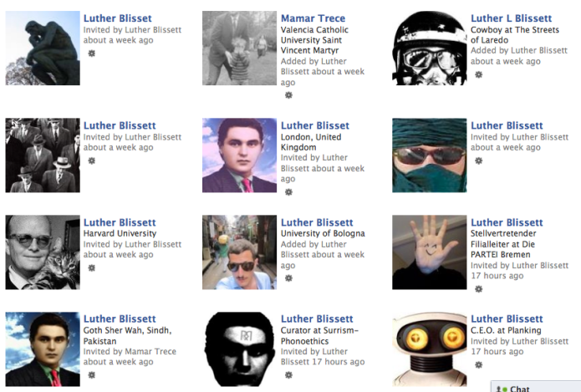Click gear icon for C.E.O. at Planking member

(479, 365)
